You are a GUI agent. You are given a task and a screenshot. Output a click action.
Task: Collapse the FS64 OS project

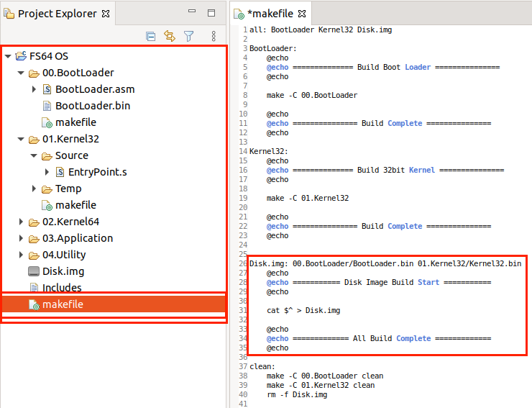8,56
